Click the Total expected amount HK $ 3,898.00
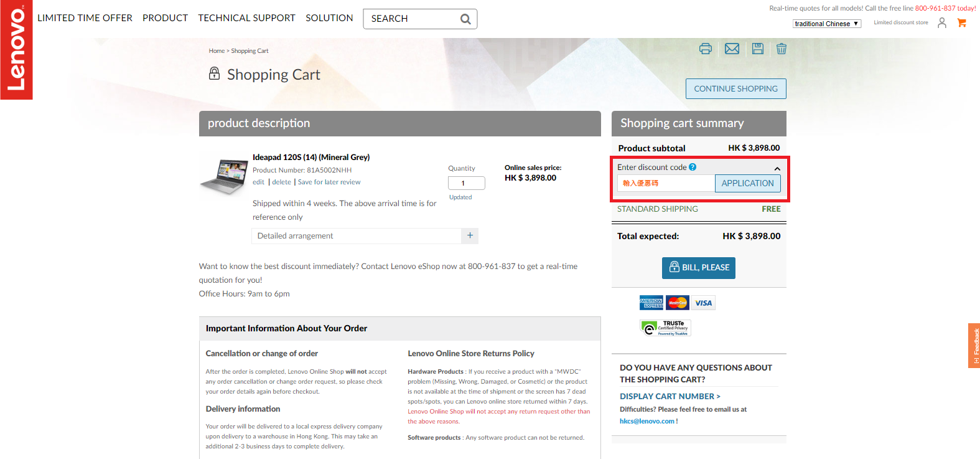Viewport: 980px width, 459px height. (751, 236)
